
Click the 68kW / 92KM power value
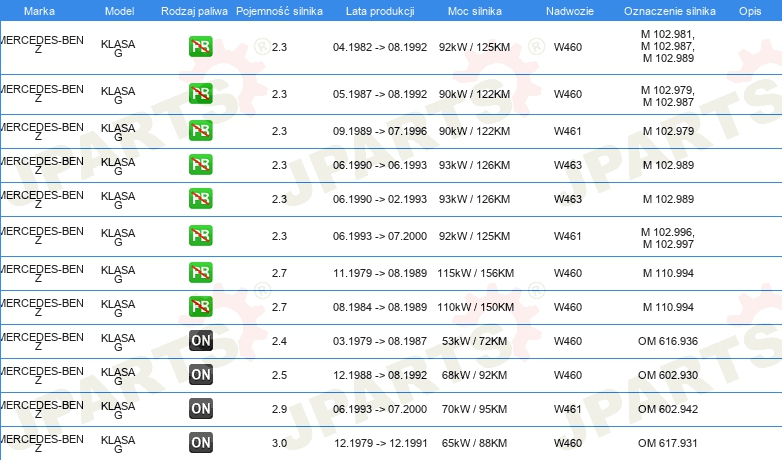(474, 375)
